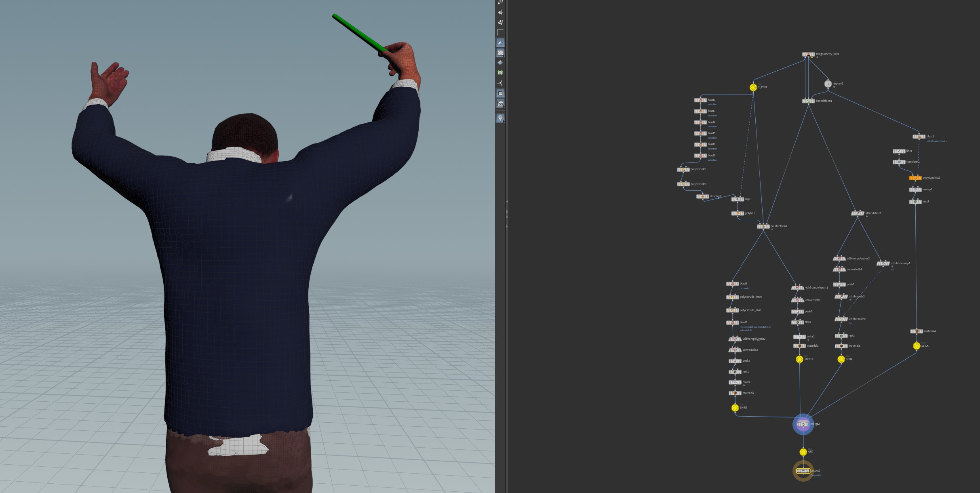980x493 pixels.
Task: Select the yellow T_POSE null node
Action: pos(753,87)
